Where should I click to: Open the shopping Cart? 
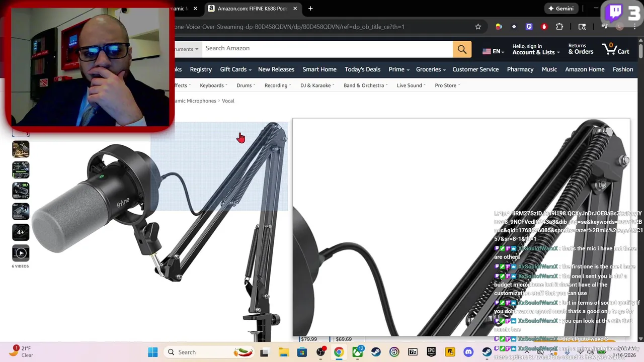point(615,49)
